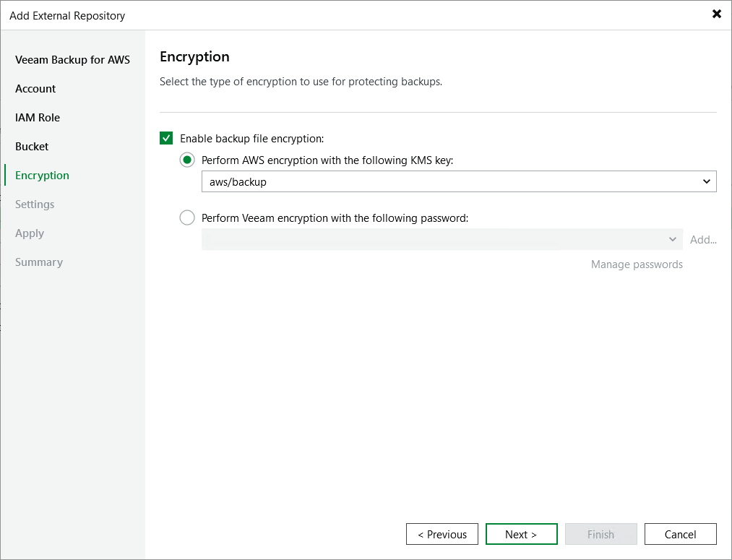Click Next to continue the wizard

pyautogui.click(x=521, y=534)
